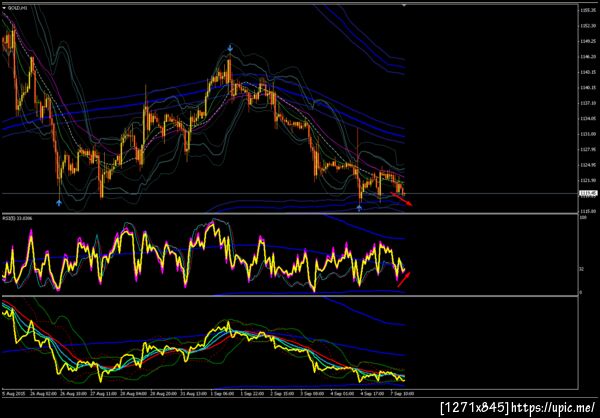The image size is (600, 418).
Task: Click the chart shift triangle on top edge
Action: [x=405, y=5]
